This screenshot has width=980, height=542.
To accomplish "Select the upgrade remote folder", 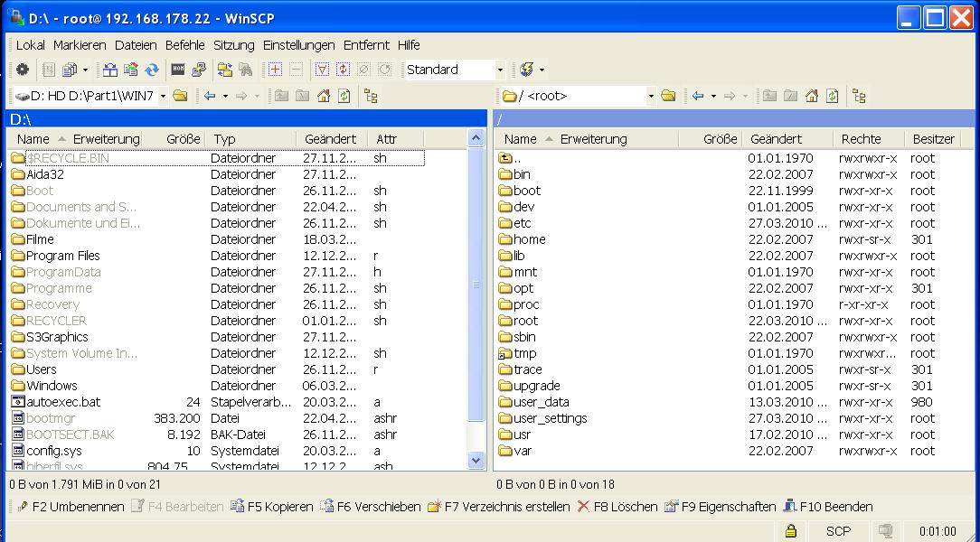I will [x=530, y=385].
